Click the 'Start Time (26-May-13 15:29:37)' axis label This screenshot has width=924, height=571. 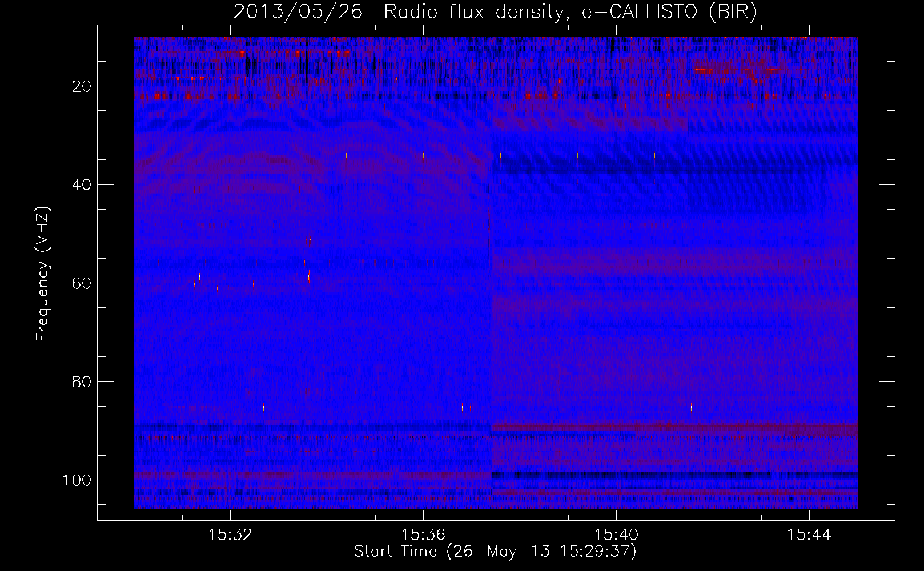(495, 552)
